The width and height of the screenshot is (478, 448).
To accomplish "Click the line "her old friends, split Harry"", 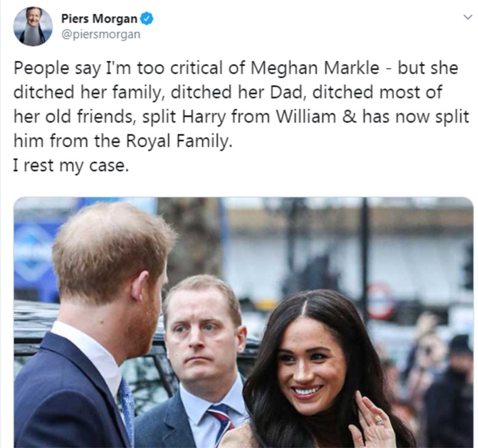I will pos(120,116).
